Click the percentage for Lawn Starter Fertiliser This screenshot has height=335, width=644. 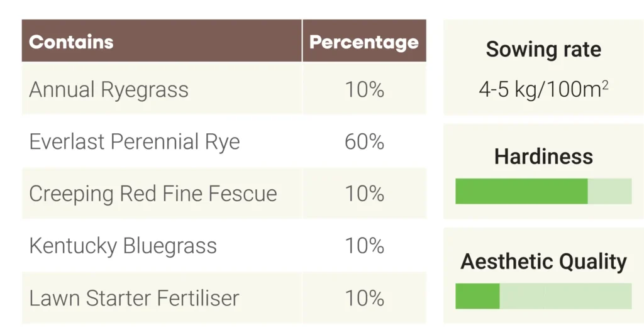pos(364,298)
